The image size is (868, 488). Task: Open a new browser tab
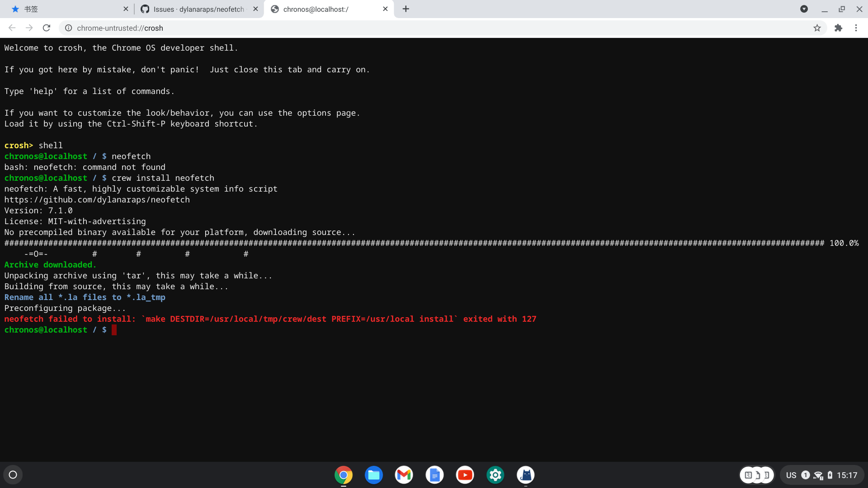click(406, 9)
